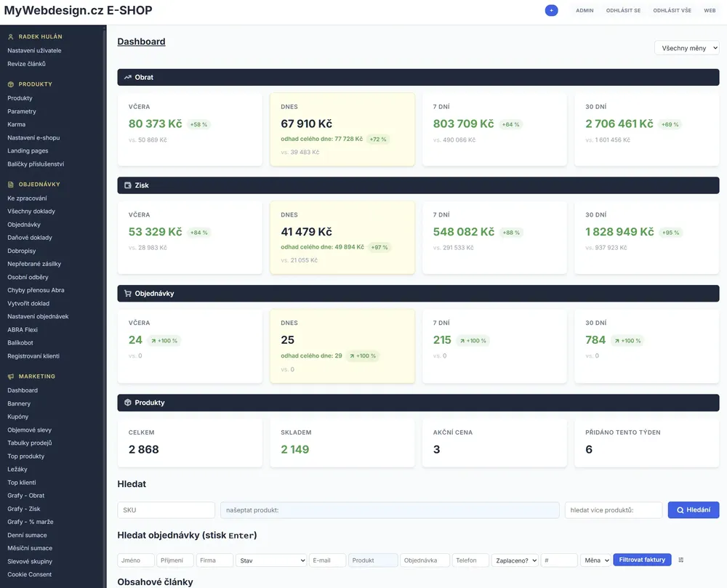Click the wallet icon in Zisk header
This screenshot has width=727, height=588.
click(127, 185)
